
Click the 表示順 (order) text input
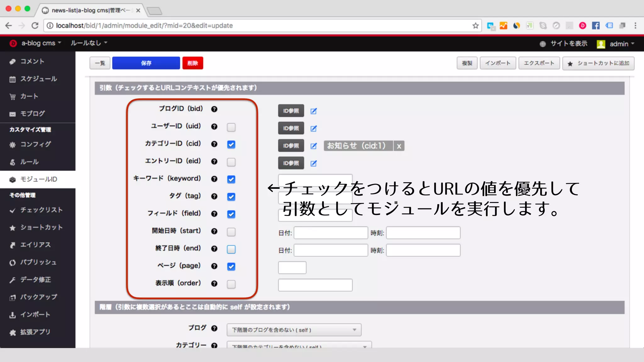tap(315, 285)
